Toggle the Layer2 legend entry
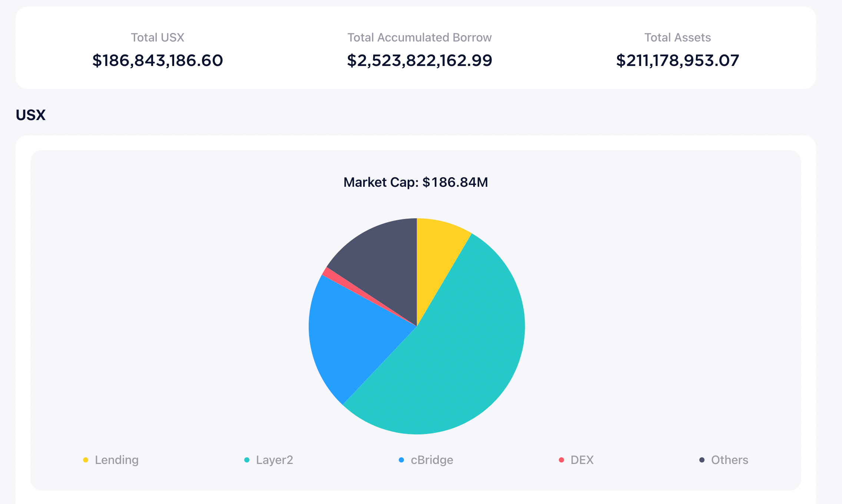Viewport: 842px width, 504px height. coord(269,460)
